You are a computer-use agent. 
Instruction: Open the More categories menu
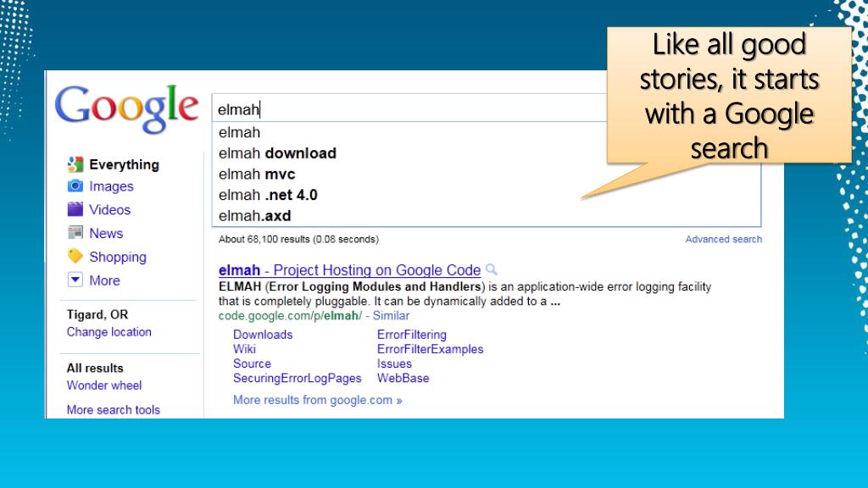[x=104, y=280]
